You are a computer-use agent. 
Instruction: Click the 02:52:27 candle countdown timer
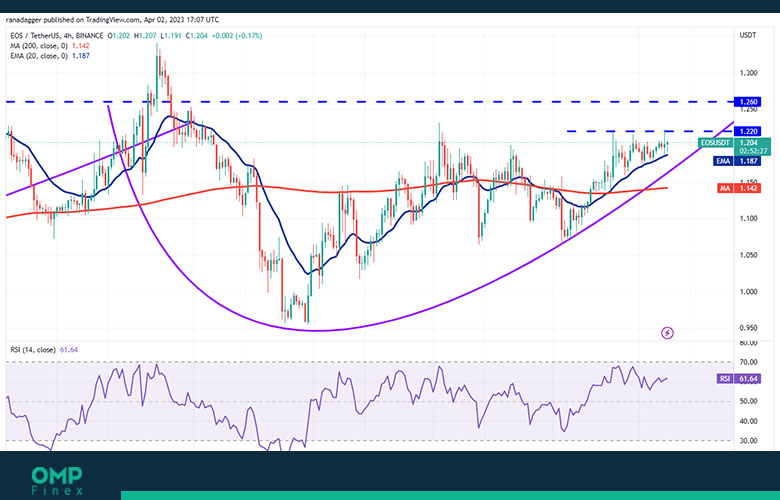[753, 151]
